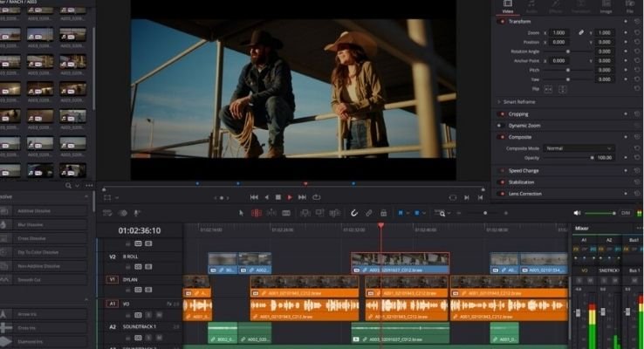The height and width of the screenshot is (349, 644).
Task: Select the Smooth Cut transition
Action: 44,280
